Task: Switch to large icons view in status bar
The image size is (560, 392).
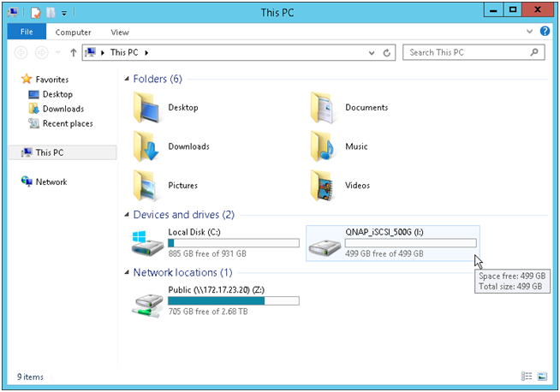Action: coord(541,377)
